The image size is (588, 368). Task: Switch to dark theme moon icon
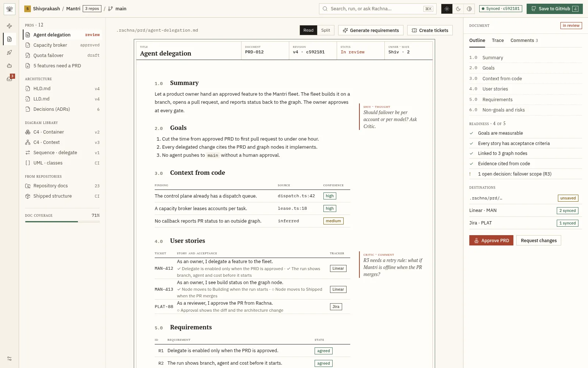458,9
